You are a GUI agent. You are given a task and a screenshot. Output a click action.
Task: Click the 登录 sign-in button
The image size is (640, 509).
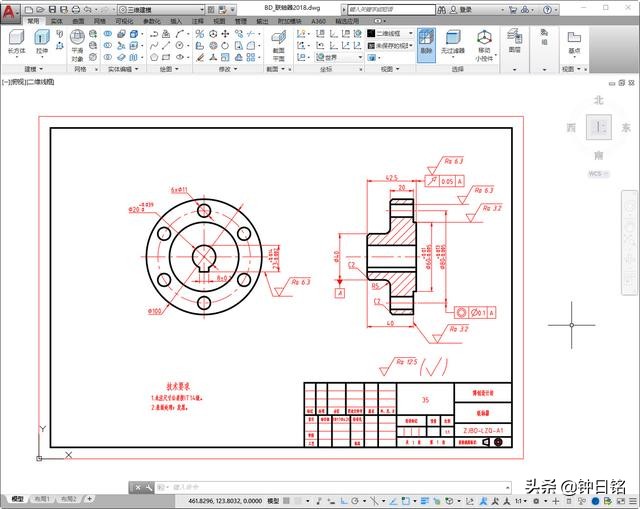pyautogui.click(x=465, y=8)
